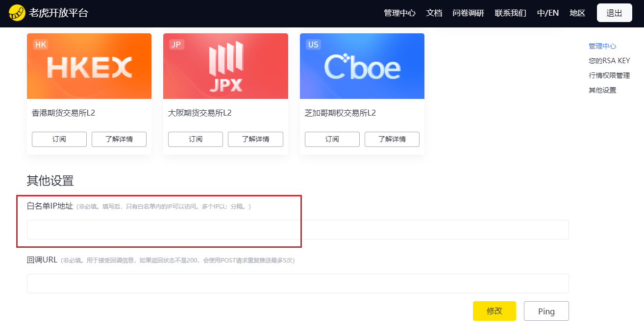The width and height of the screenshot is (644, 333).
Task: Click the JP tag on the JPX card
Action: pyautogui.click(x=177, y=45)
